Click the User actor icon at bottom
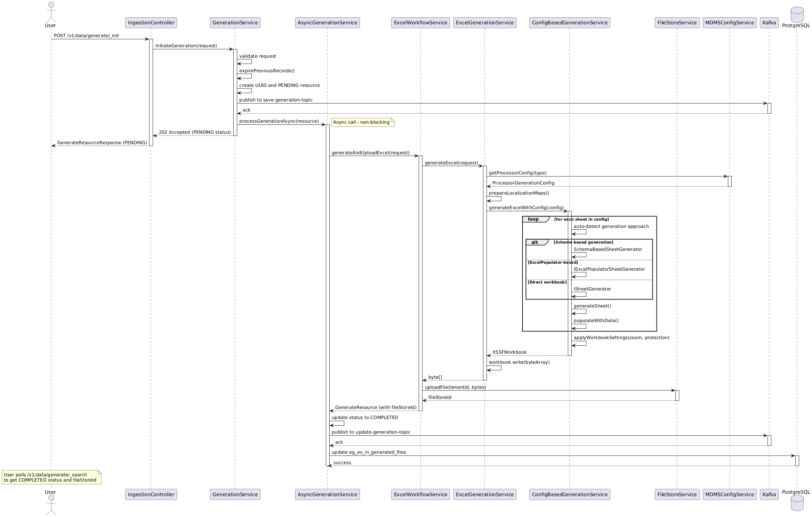This screenshot has height=517, width=812. point(51,505)
